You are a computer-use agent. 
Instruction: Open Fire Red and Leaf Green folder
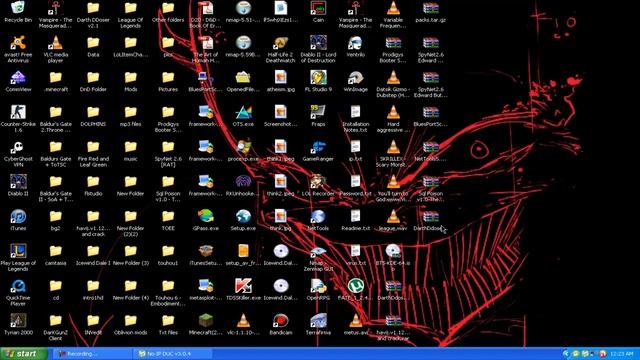93,147
